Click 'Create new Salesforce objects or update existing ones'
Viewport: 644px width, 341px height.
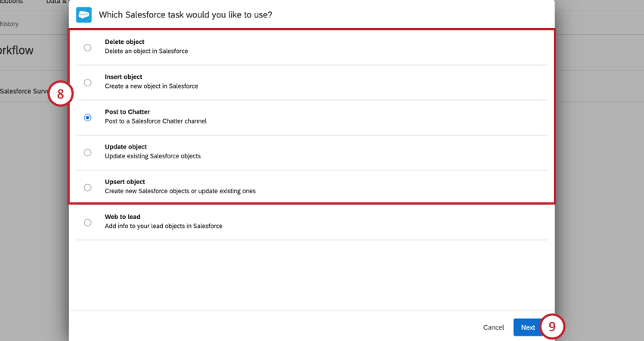[x=180, y=191]
